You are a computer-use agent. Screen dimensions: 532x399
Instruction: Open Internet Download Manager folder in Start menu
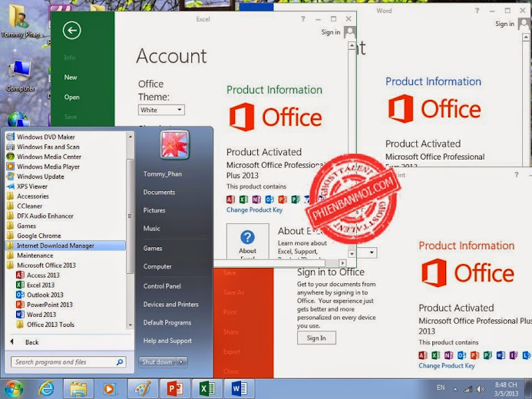[65, 246]
